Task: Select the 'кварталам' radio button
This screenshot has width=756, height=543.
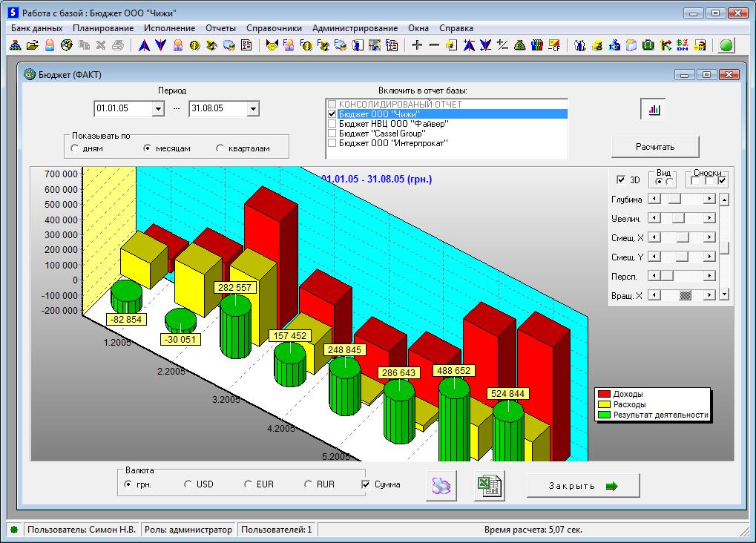Action: (x=220, y=148)
